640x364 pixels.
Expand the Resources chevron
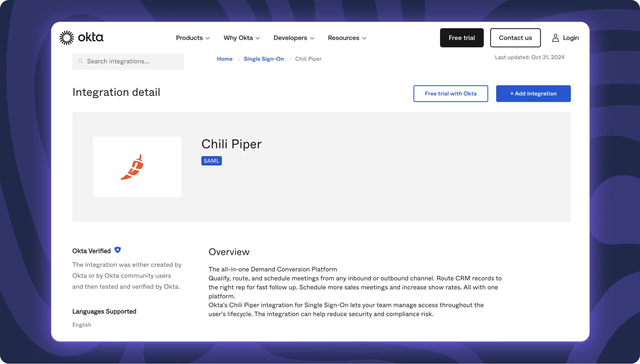point(364,38)
